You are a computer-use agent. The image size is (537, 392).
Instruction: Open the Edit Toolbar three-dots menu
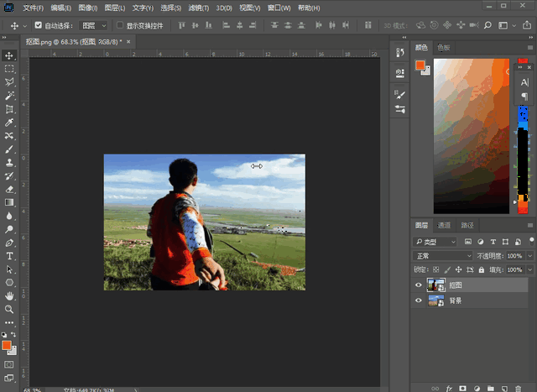[9, 322]
